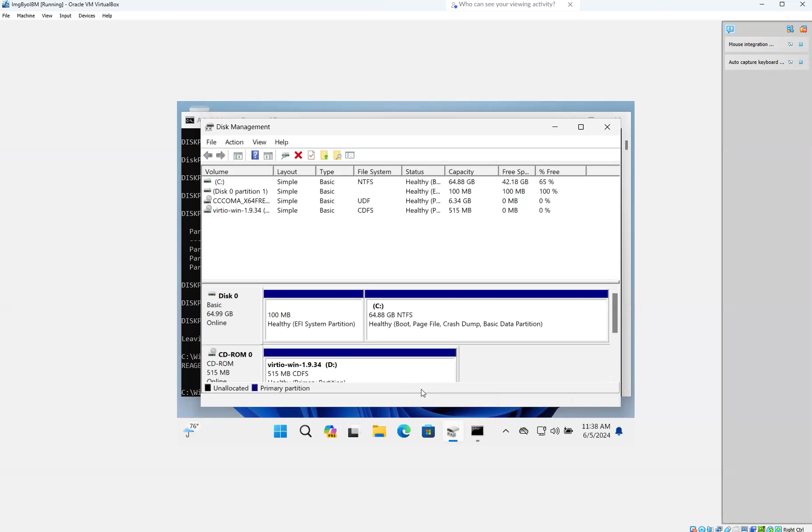Image resolution: width=812 pixels, height=532 pixels.
Task: Click the Right Ctrl host key indicator
Action: tap(793, 529)
